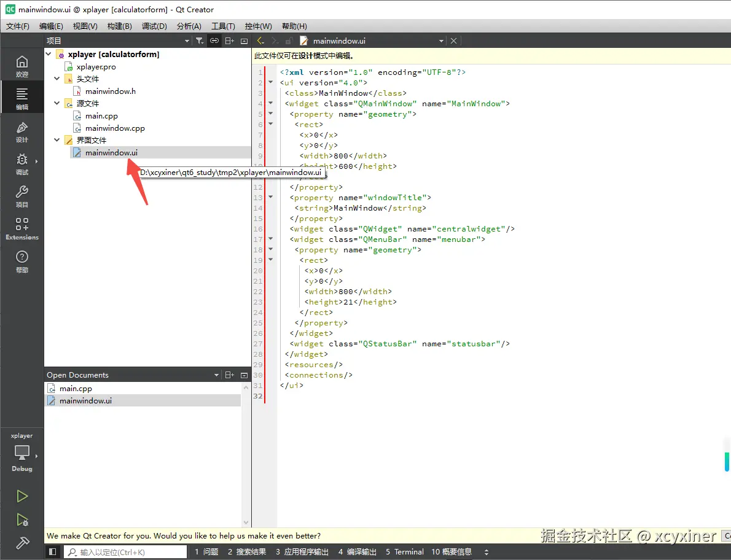Fold the ui element on line 2
This screenshot has height=560, width=731.
pos(270,82)
